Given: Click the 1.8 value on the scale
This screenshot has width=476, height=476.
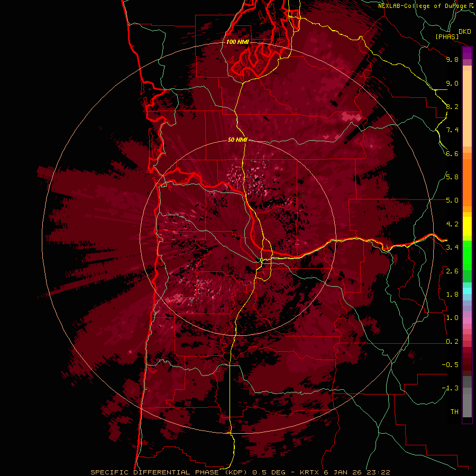Looking at the screenshot, I should click(x=452, y=295).
